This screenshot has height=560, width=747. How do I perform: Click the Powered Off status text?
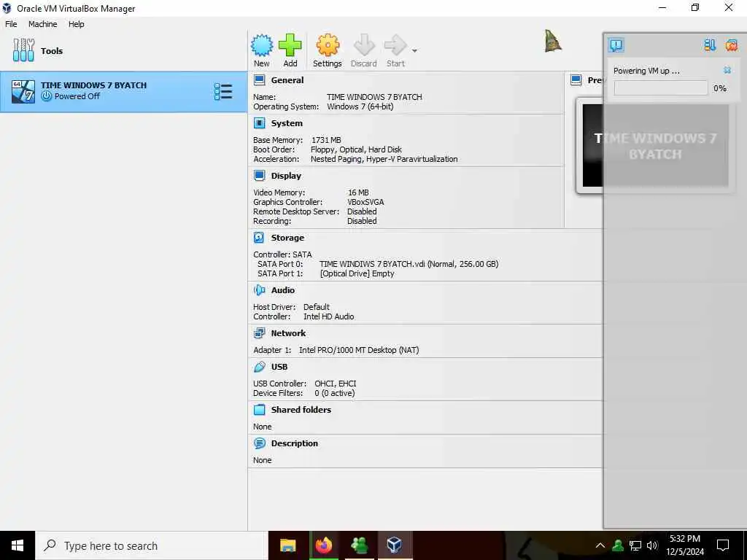coord(77,96)
